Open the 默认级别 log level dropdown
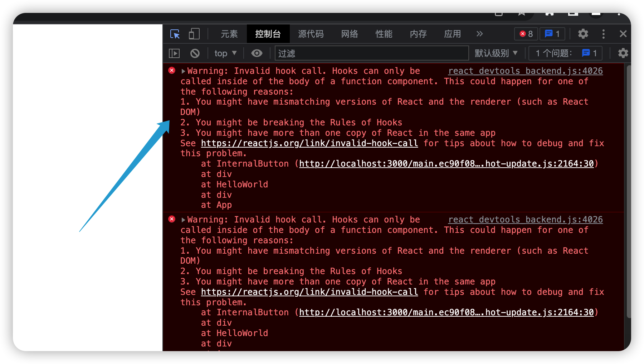 tap(496, 53)
